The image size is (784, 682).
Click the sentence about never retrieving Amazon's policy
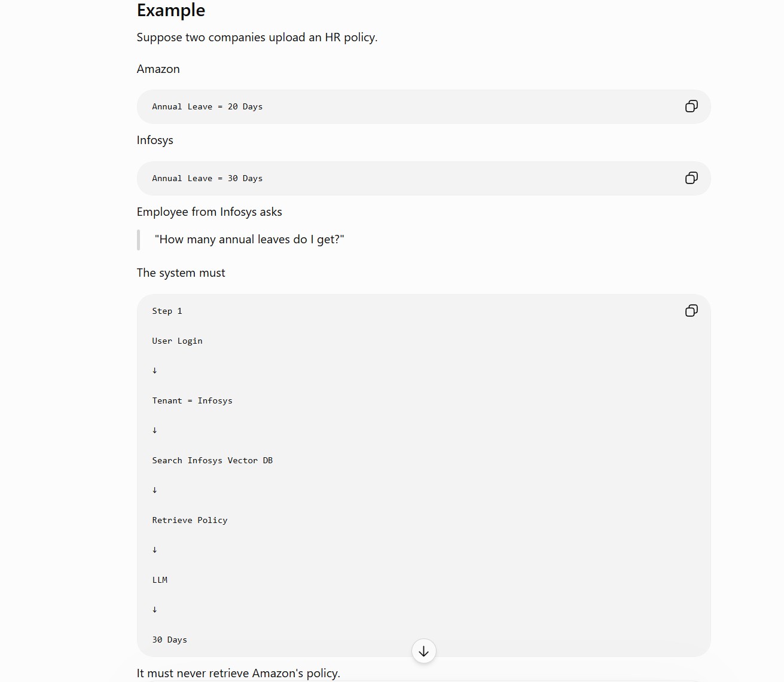239,673
